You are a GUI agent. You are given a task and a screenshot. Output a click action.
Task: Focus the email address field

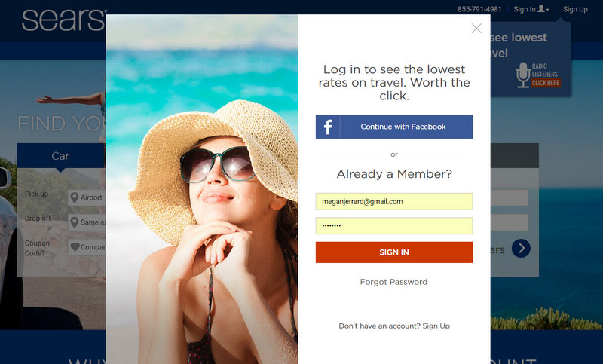(x=394, y=201)
